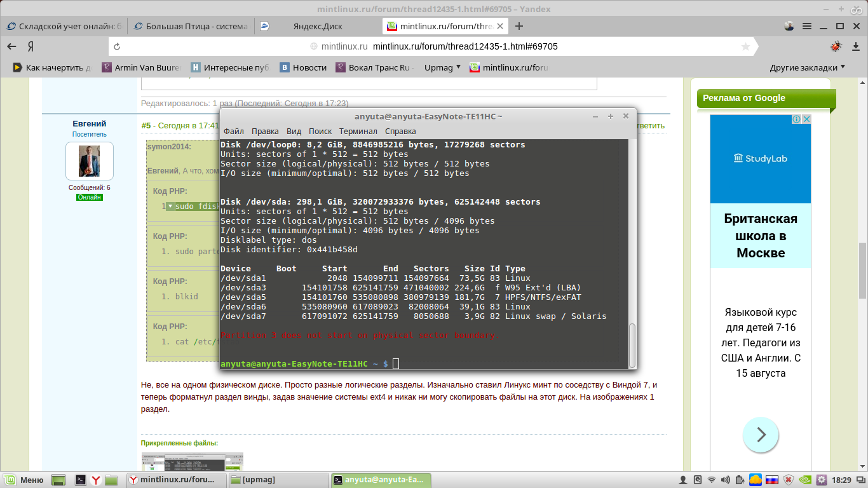This screenshot has width=868, height=488.
Task: Expand the Другие закладки bookmarks dropdown
Action: click(808, 67)
